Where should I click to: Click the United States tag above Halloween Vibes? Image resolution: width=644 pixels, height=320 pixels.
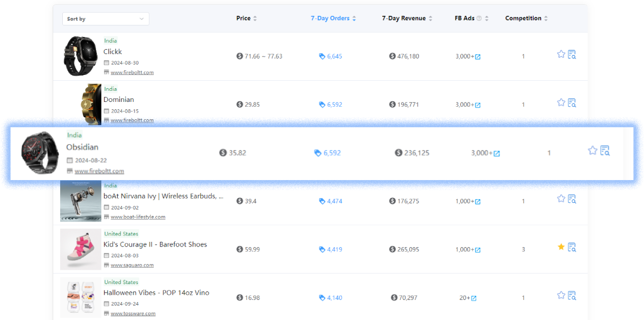121,282
